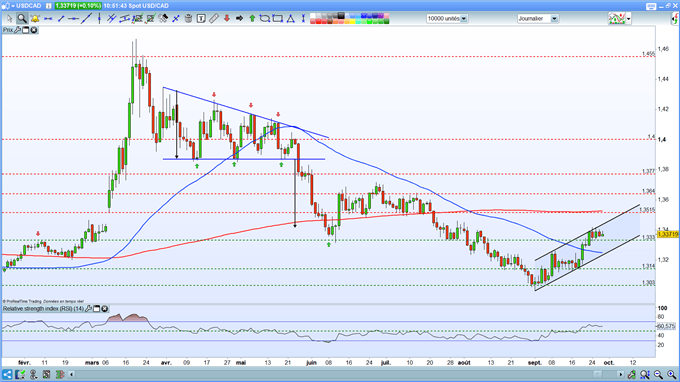The image size is (680, 382).
Task: Click the info icon next to USDCAD
Action: (x=49, y=6)
